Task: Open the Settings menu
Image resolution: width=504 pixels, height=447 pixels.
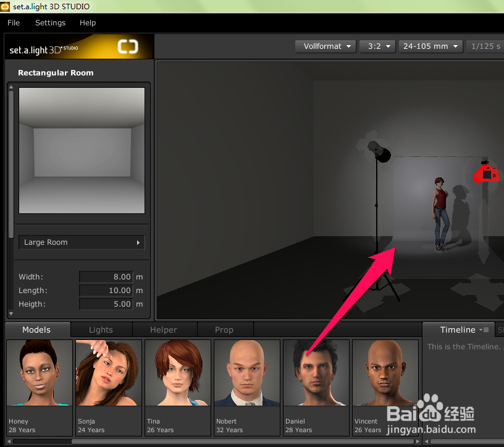Action: pos(51,23)
